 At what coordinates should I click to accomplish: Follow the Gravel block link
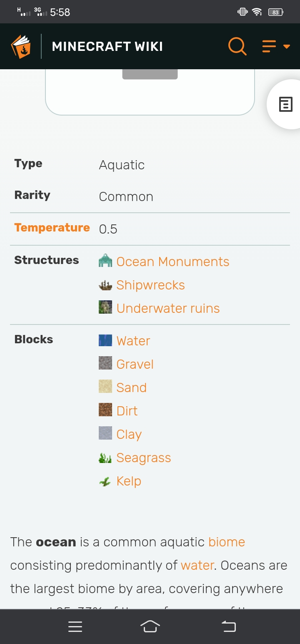[135, 364]
